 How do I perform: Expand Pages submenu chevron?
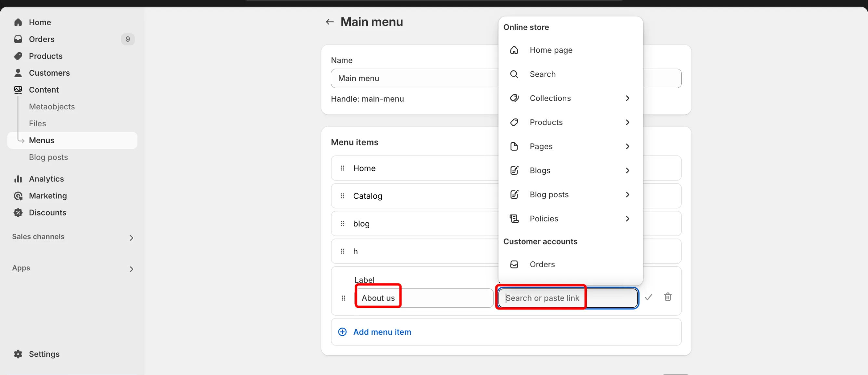pos(627,146)
